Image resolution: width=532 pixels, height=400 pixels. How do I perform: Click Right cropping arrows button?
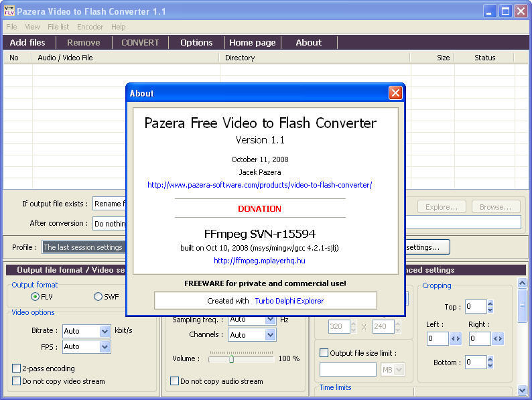click(x=497, y=338)
